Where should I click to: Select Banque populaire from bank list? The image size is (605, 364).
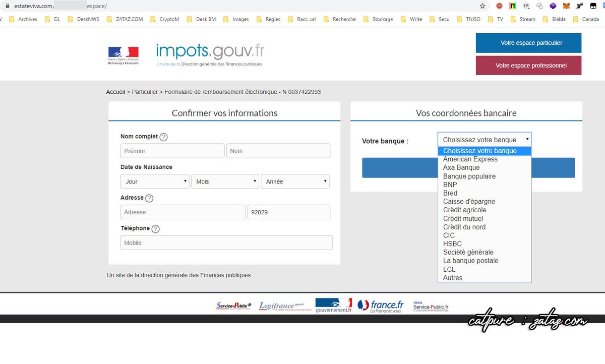click(485, 176)
